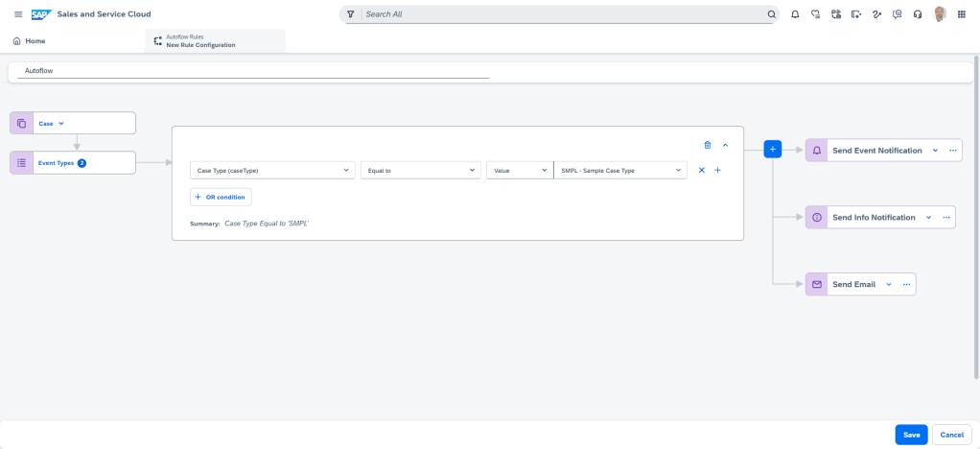Click the blue add action plus button
Viewport: 980px width, 449px height.
tap(773, 150)
